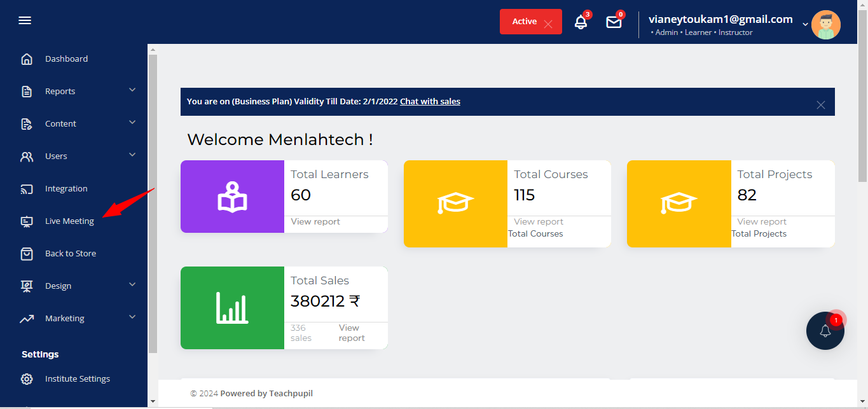Click the Total Courses graduation cap icon
Image resolution: width=868 pixels, height=409 pixels.
[x=455, y=204]
